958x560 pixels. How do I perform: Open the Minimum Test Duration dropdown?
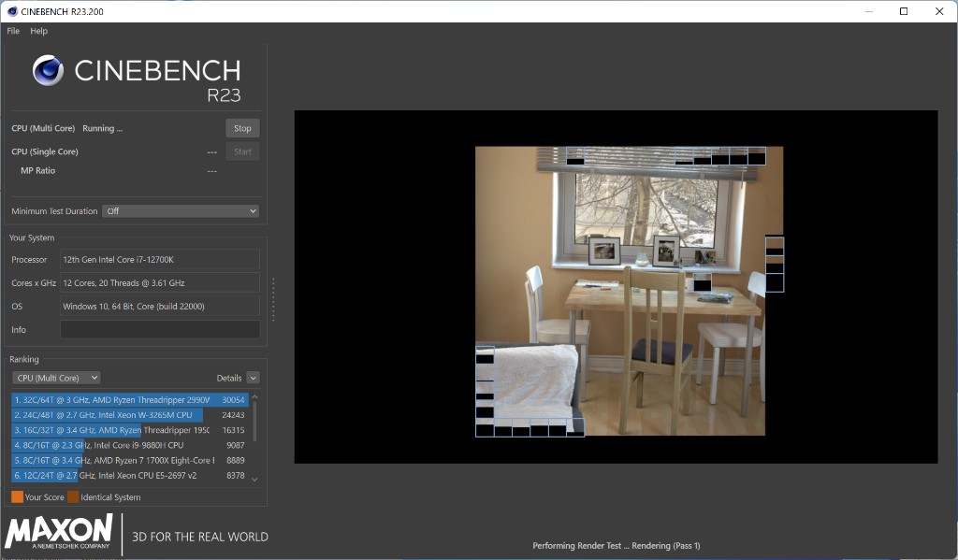click(180, 211)
